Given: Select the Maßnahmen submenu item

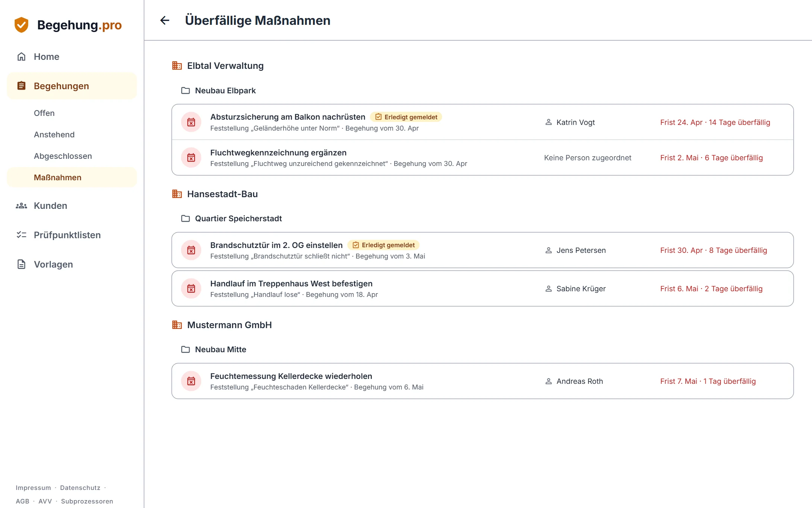Looking at the screenshot, I should [x=72, y=177].
